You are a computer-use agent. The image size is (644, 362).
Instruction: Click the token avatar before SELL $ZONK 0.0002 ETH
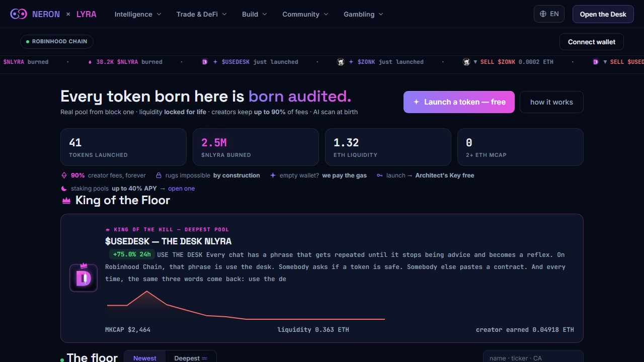(x=466, y=62)
